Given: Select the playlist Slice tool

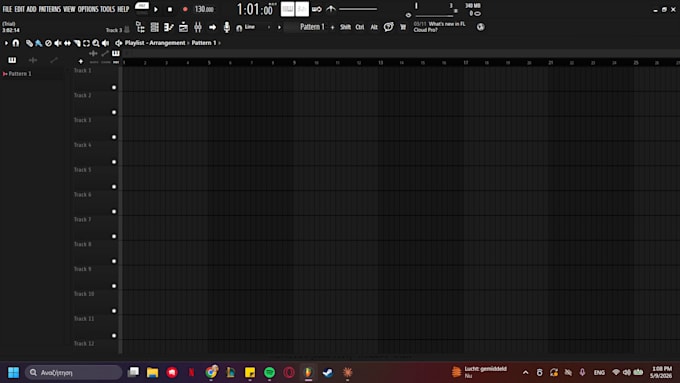Looking at the screenshot, I should [x=77, y=43].
